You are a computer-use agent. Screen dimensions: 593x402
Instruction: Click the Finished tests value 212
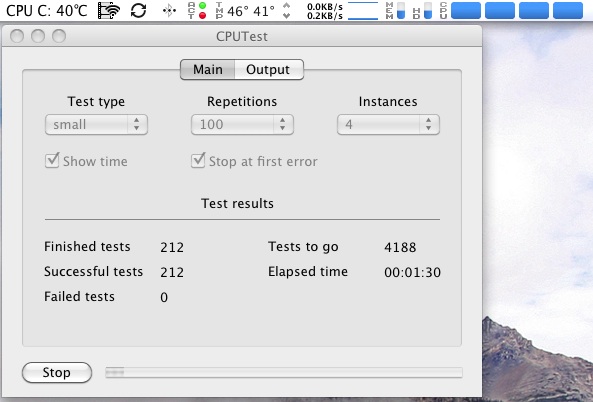pyautogui.click(x=172, y=247)
